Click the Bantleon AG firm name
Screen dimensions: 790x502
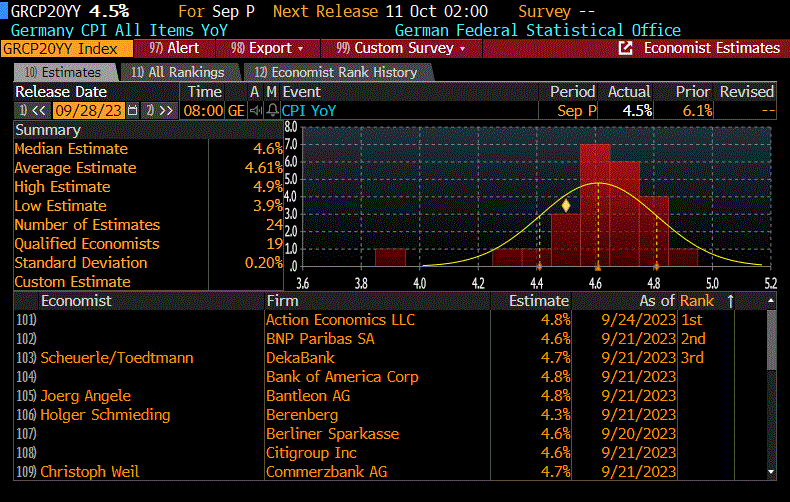[308, 396]
